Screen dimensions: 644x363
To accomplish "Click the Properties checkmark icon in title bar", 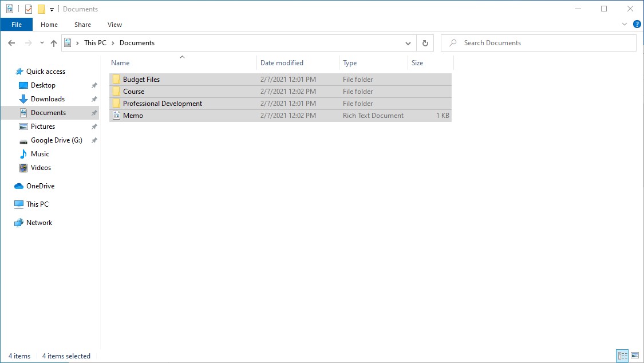I will 29,9.
